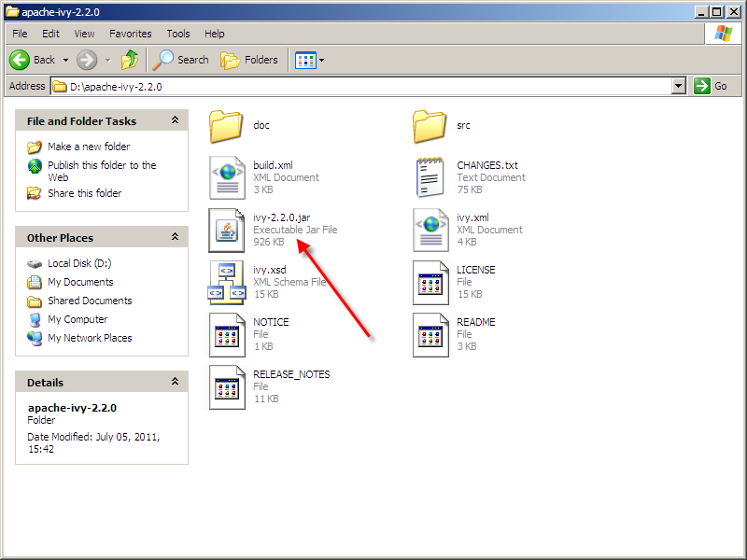The width and height of the screenshot is (747, 560).
Task: Open Forward history dropdown arrow
Action: click(108, 61)
